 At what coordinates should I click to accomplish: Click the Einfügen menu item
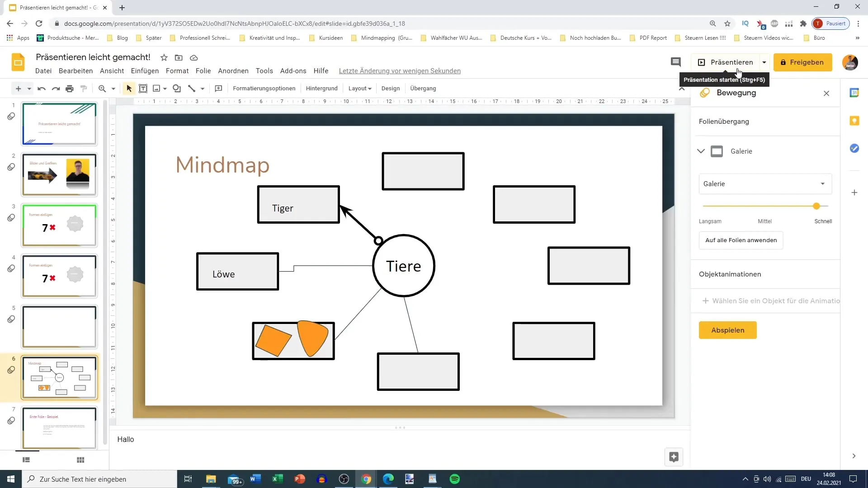pos(145,71)
